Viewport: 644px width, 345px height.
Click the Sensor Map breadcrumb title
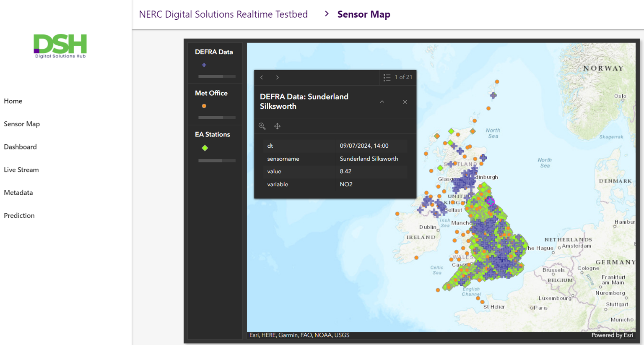pyautogui.click(x=364, y=14)
